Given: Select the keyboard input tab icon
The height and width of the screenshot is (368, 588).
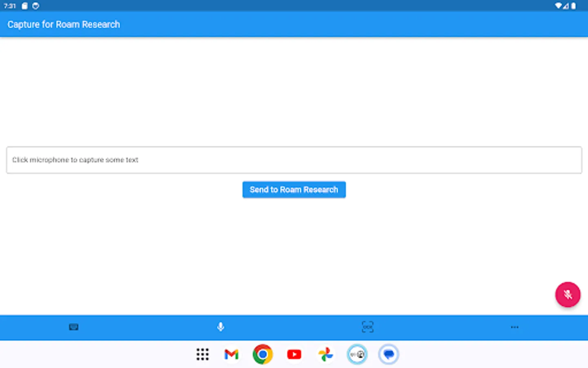Looking at the screenshot, I should (x=73, y=327).
